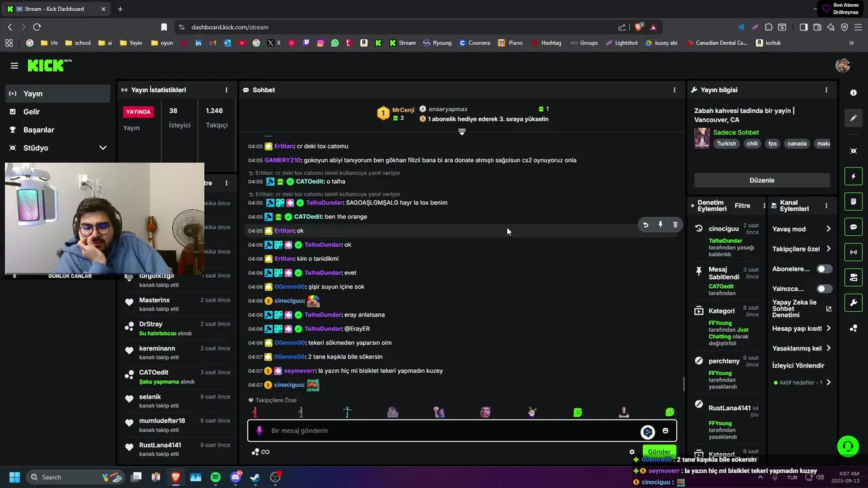Screen dimensions: 868x488
Task: Open Yayın bilgisi panel options menu
Action: 826,89
